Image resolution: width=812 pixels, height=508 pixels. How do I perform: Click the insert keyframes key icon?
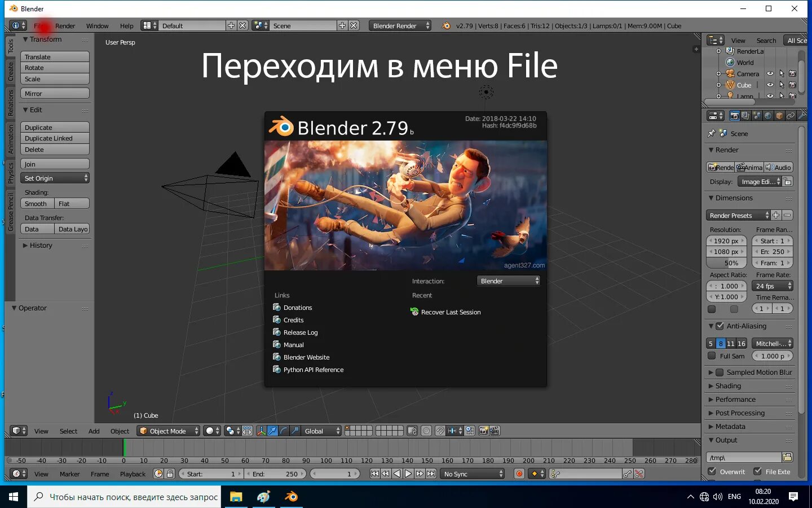click(627, 474)
